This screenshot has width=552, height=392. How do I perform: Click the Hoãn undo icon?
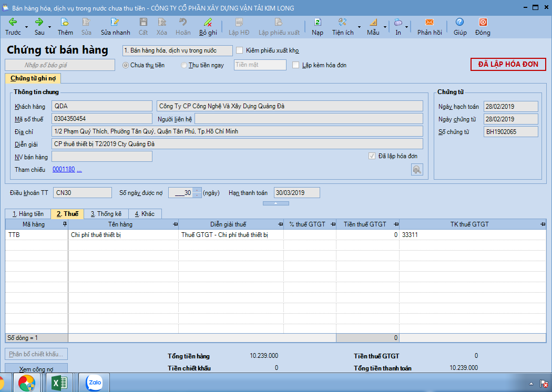pyautogui.click(x=183, y=22)
